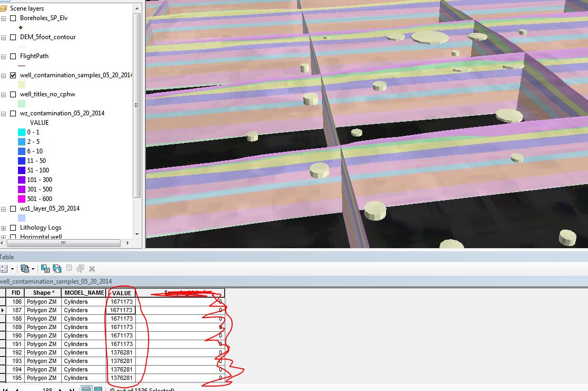Enable the FlightPath layer
The image size is (588, 391).
point(13,56)
